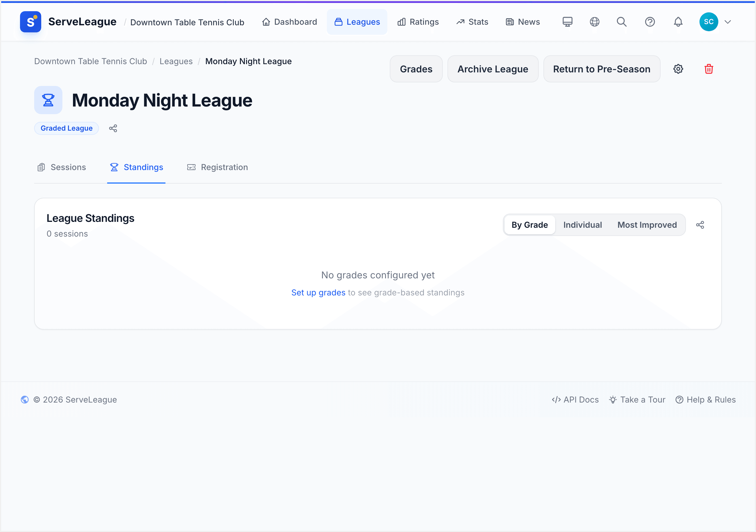Image resolution: width=756 pixels, height=532 pixels.
Task: Click the red delete trash icon
Action: tap(709, 69)
